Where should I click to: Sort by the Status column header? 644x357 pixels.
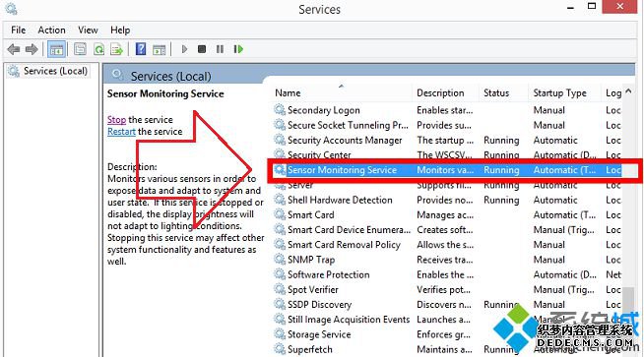coord(504,93)
